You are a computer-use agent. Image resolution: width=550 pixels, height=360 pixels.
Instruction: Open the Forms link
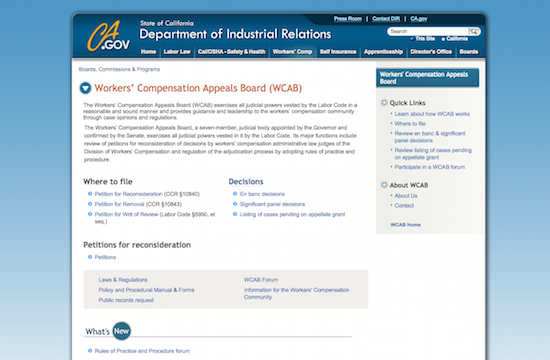(x=186, y=290)
